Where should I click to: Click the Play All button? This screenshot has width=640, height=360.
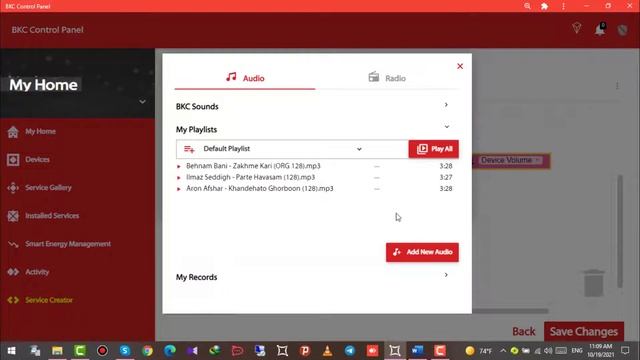433,149
